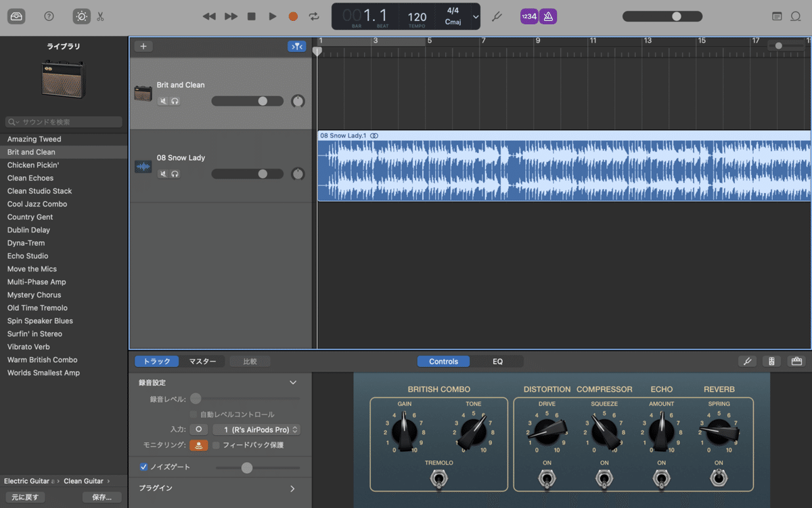The image size is (812, 508).
Task: Click the 保存... button
Action: tap(102, 497)
